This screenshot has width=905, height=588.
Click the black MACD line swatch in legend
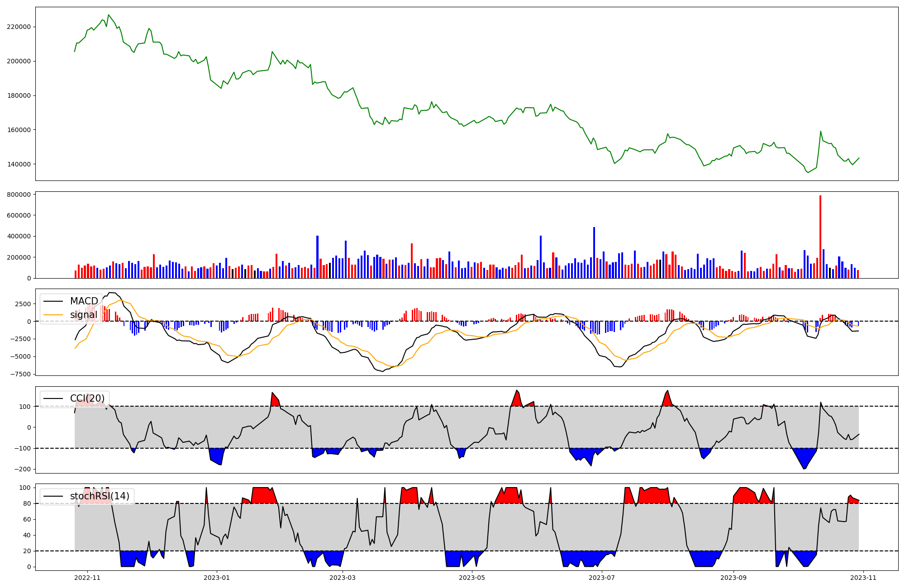(x=54, y=301)
